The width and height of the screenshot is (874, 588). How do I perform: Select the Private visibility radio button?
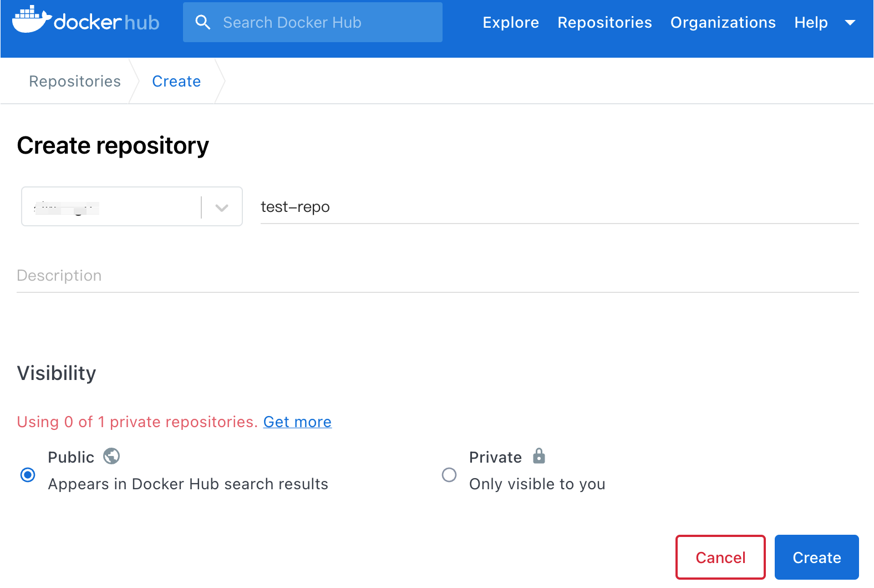(449, 475)
